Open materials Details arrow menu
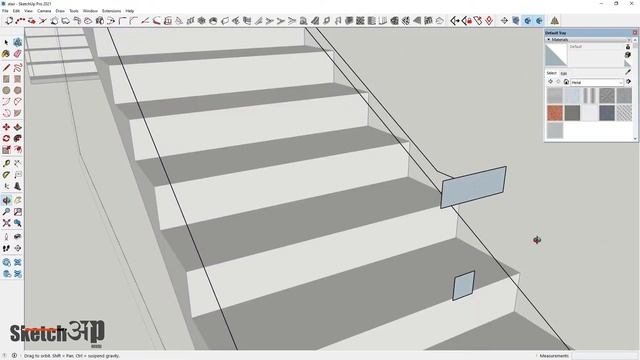Viewport: 640px width, 360px height. [x=629, y=82]
